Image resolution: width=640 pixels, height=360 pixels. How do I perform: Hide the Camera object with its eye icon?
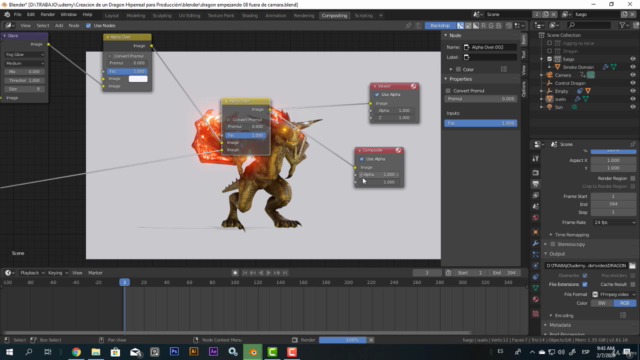tap(633, 75)
